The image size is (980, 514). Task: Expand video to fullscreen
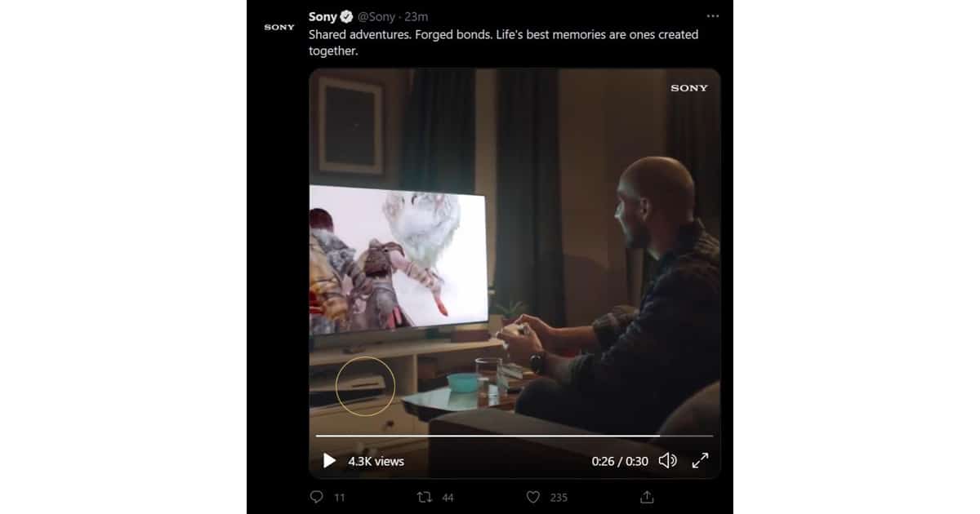(x=700, y=461)
